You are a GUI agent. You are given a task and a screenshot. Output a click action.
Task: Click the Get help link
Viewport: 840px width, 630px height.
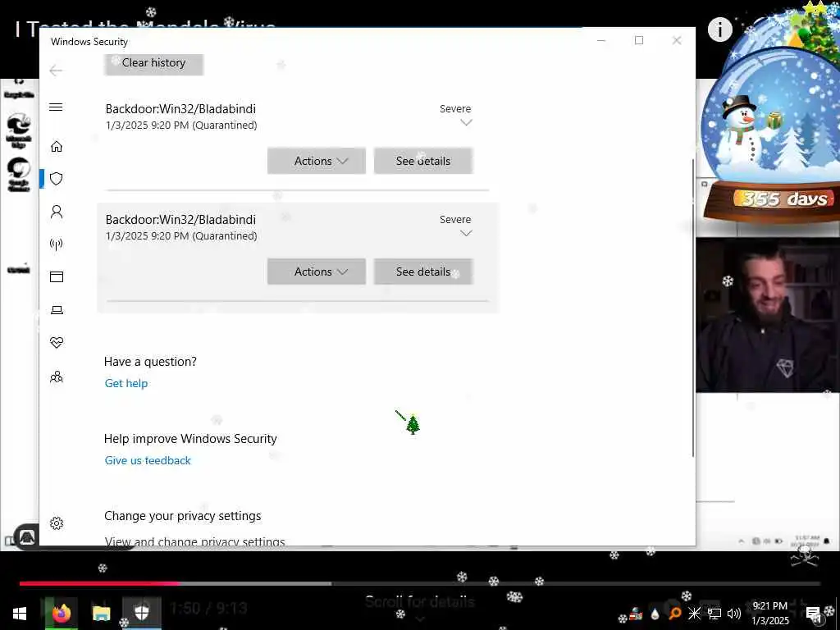click(126, 383)
